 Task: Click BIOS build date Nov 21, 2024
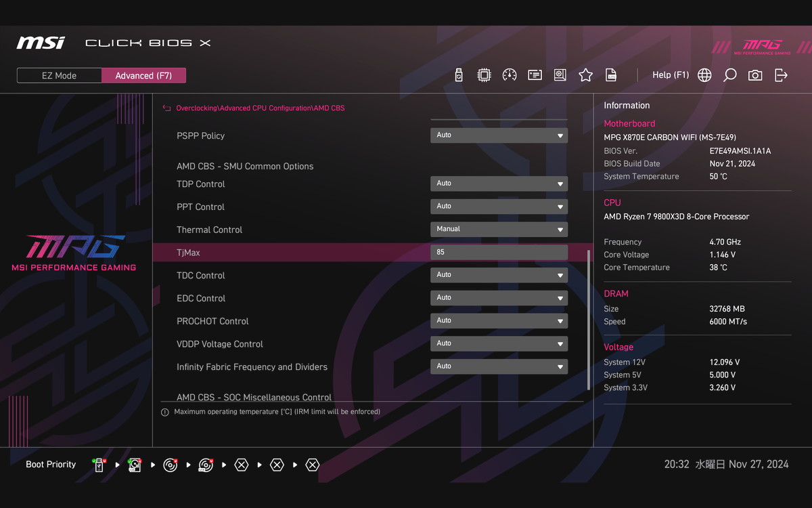[x=732, y=164]
